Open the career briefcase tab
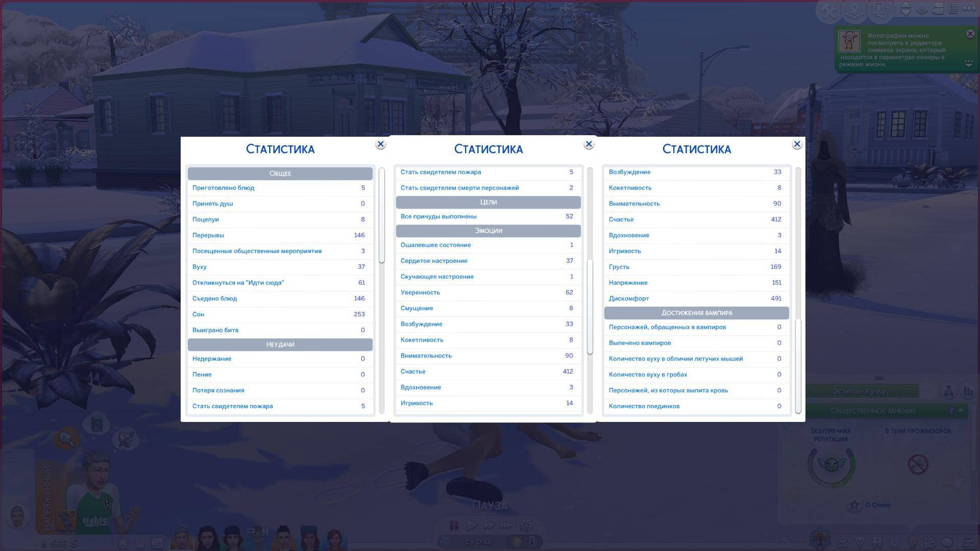The width and height of the screenshot is (980, 551). pos(843,543)
